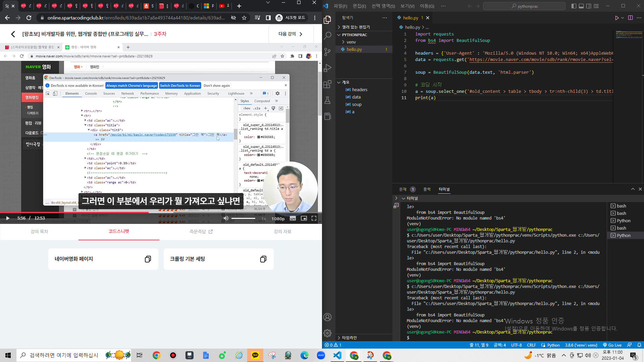
Task: Open the 강의 자료 tab
Action: tap(282, 232)
